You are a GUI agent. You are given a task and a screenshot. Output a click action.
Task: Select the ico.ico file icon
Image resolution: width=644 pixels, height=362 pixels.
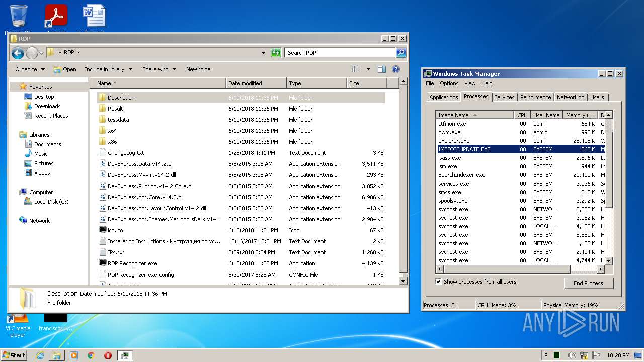103,230
